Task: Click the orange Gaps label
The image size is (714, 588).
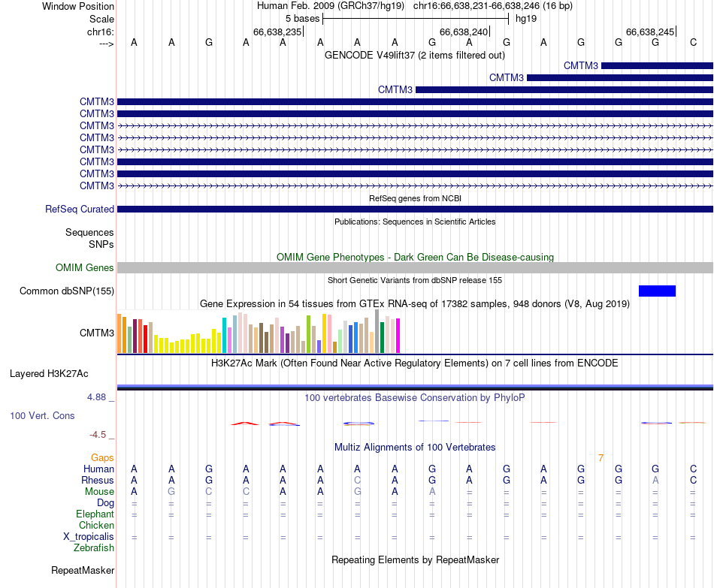Action: [x=102, y=457]
